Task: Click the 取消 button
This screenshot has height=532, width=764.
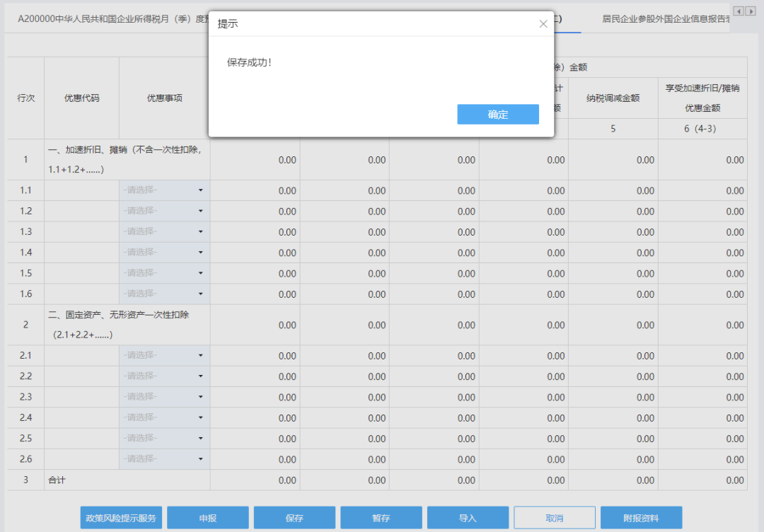Action: [x=554, y=518]
